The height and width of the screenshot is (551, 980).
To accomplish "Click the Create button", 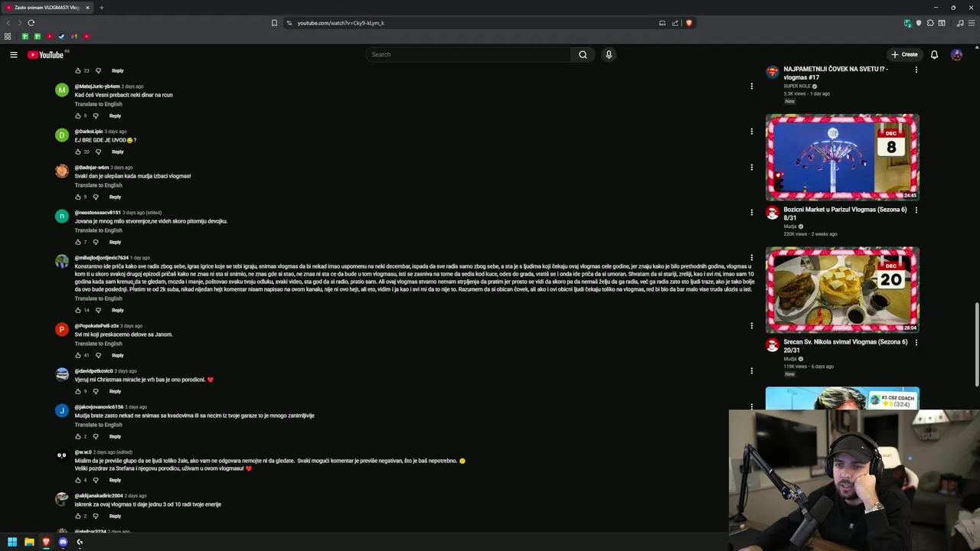I will 904,54.
